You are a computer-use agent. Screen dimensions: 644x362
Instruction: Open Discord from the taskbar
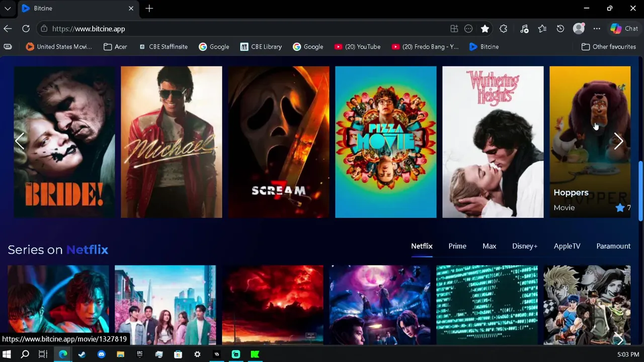(101, 354)
